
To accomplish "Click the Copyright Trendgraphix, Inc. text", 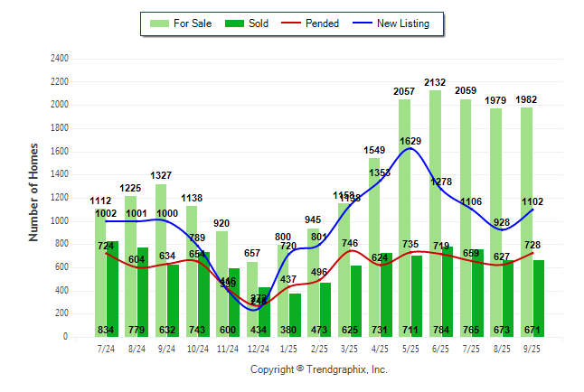I will click(x=318, y=369).
